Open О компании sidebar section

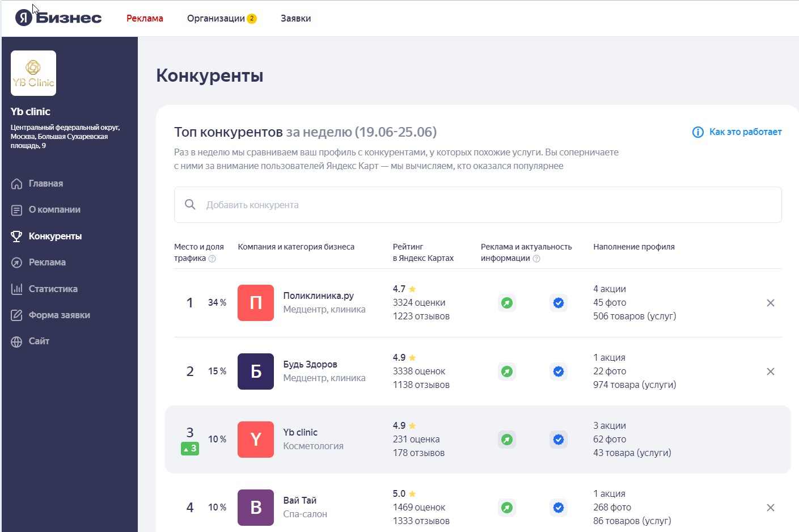54,209
